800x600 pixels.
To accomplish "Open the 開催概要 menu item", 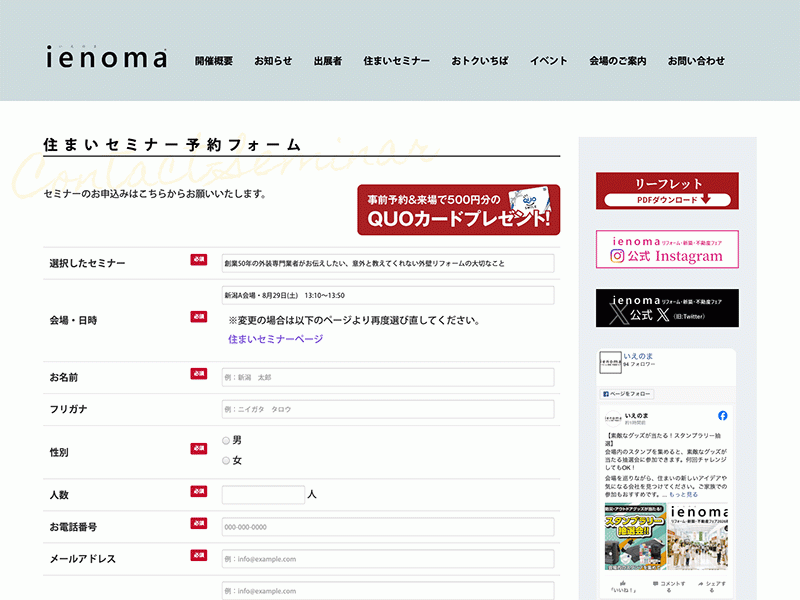I will coord(214,61).
